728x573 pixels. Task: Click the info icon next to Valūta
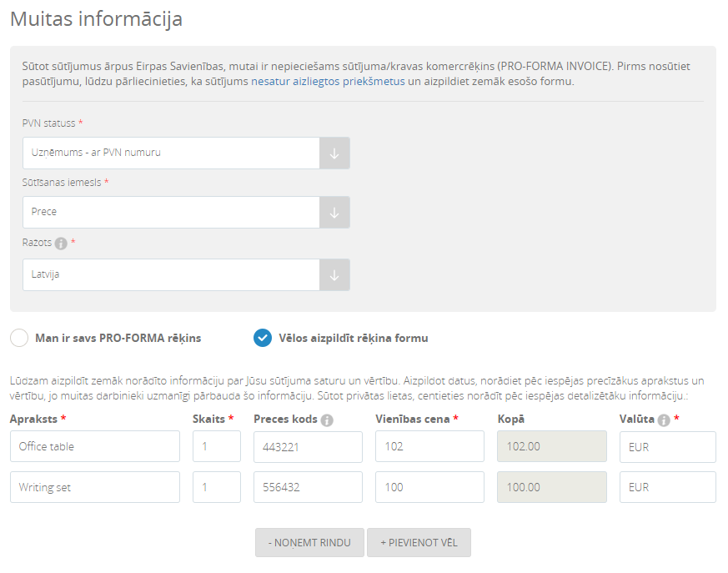664,420
